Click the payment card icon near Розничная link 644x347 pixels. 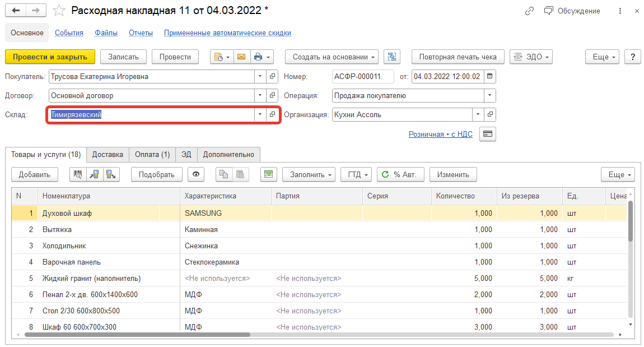coord(488,134)
